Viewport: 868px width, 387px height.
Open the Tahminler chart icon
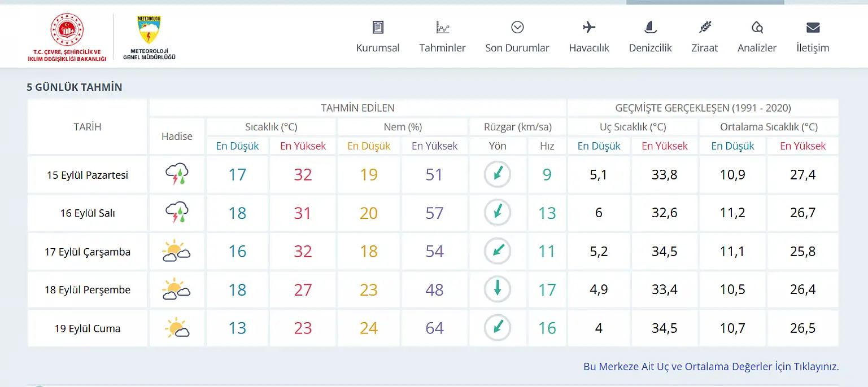442,27
